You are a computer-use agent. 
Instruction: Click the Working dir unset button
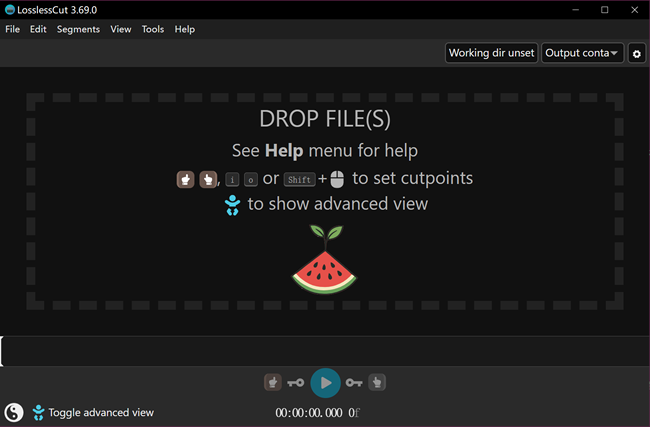pyautogui.click(x=492, y=53)
